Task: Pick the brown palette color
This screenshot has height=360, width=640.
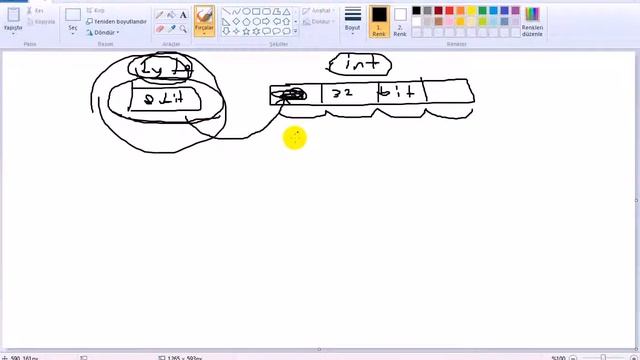Action: point(439,21)
